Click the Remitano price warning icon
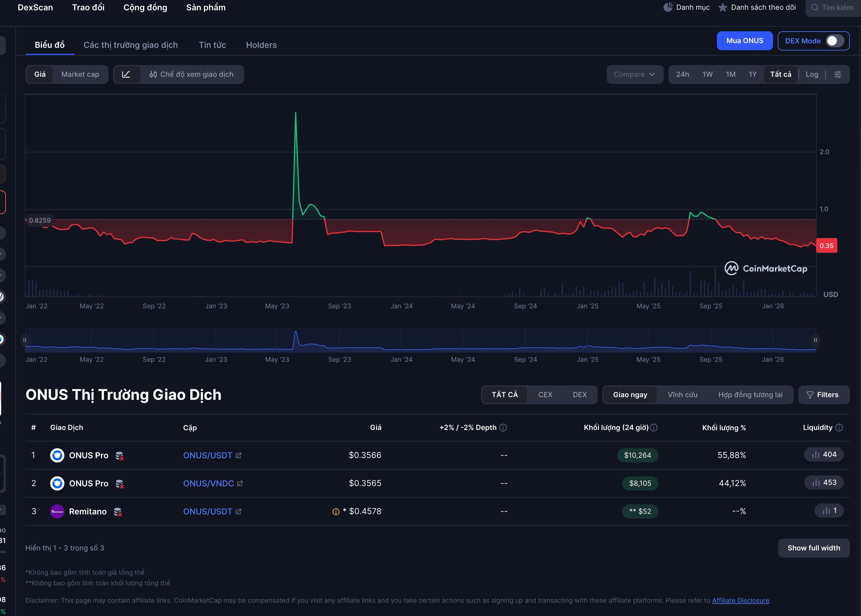Viewport: 861px width, 616px height. point(336,512)
